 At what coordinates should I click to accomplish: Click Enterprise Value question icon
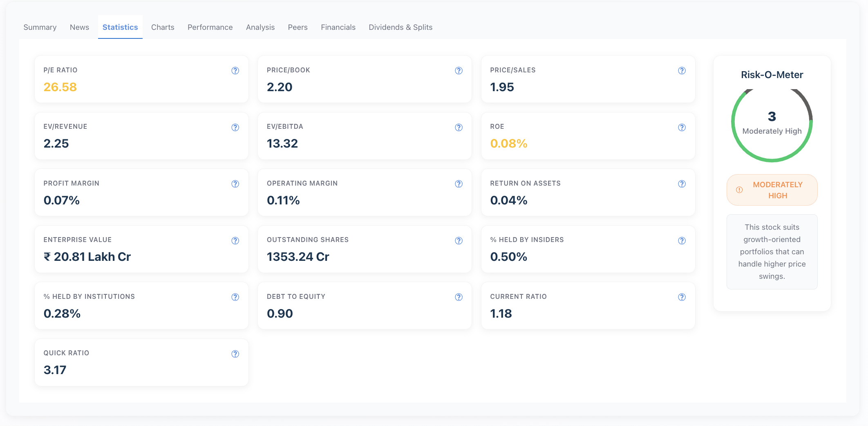(x=235, y=241)
